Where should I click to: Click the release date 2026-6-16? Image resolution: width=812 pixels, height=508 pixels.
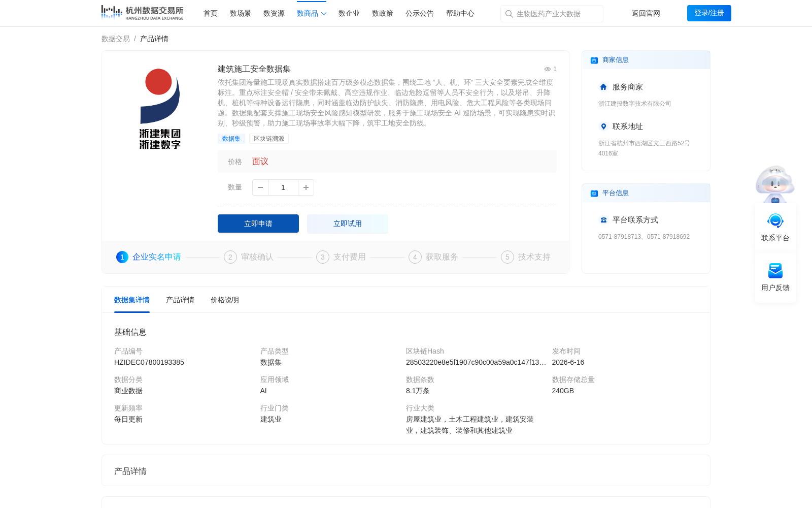pyautogui.click(x=568, y=362)
